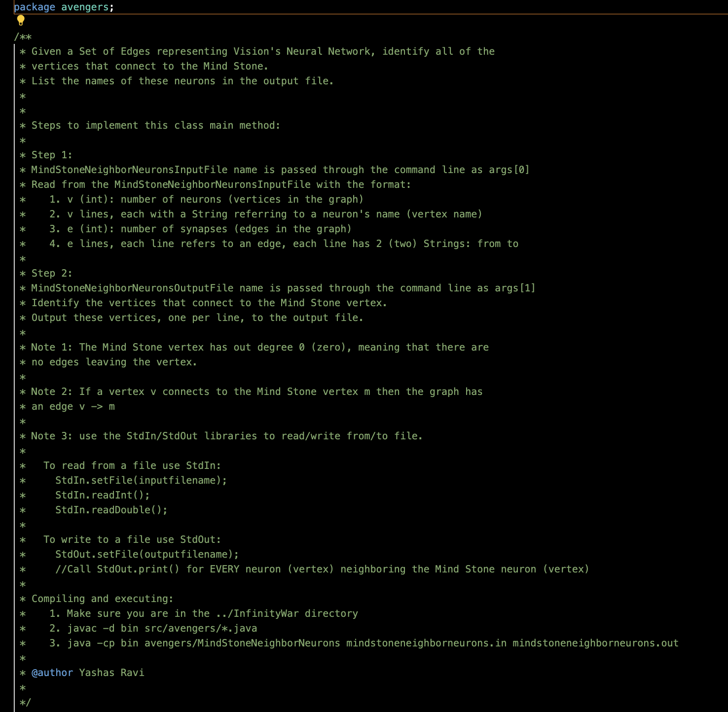Click the '//Call StdOut.print() for EVERY neuron' line
This screenshot has width=728, height=712.
pyautogui.click(x=322, y=570)
